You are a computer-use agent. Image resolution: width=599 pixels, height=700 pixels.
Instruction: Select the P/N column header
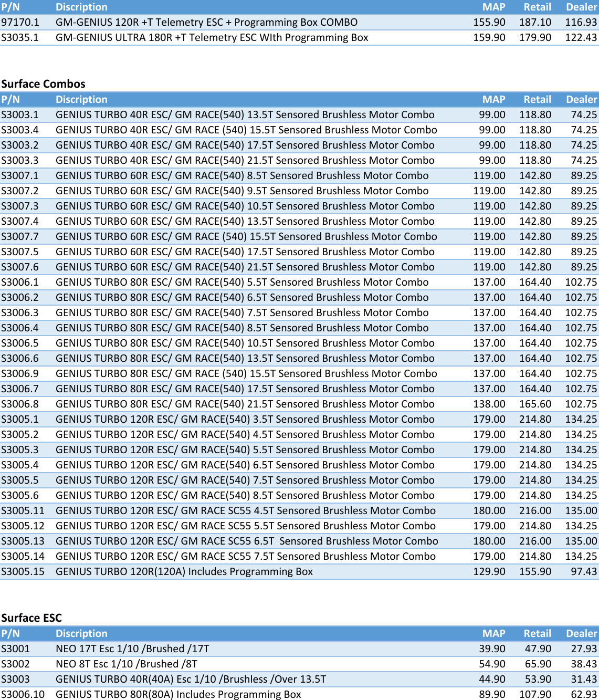point(10,7)
